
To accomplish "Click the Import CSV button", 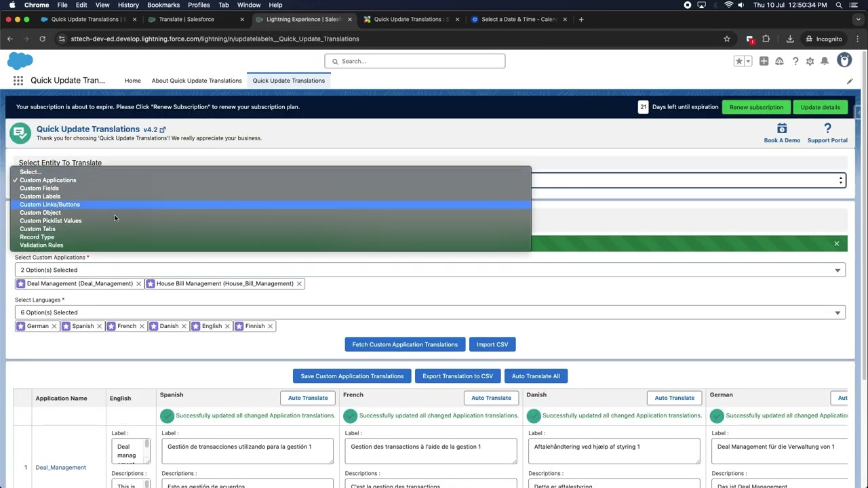I will (x=492, y=344).
